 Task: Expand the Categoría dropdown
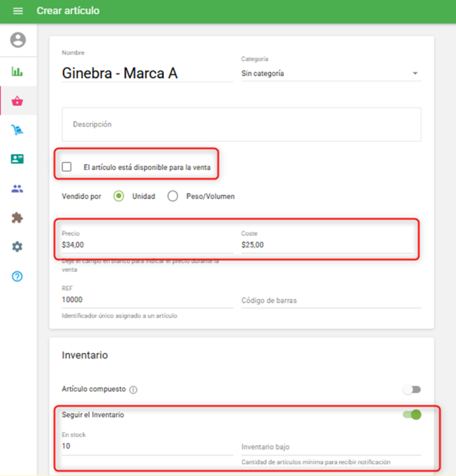(331, 74)
